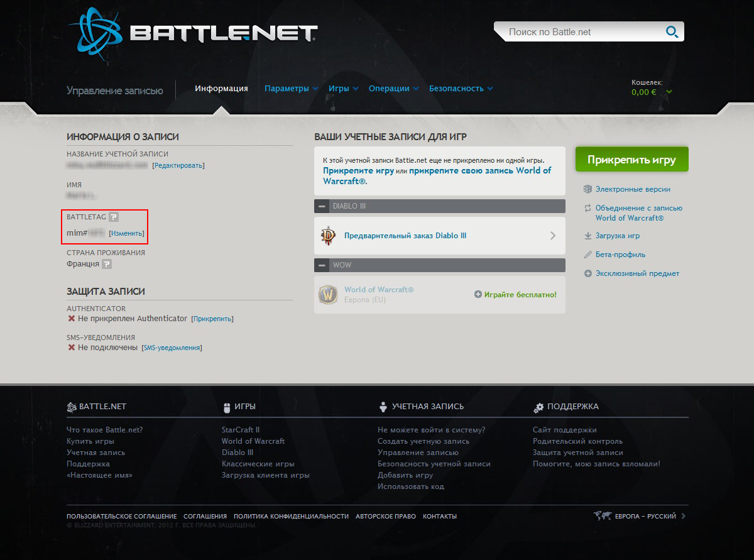This screenshot has height=560, width=754.
Task: Click the Электронные версии box icon
Action: point(587,189)
